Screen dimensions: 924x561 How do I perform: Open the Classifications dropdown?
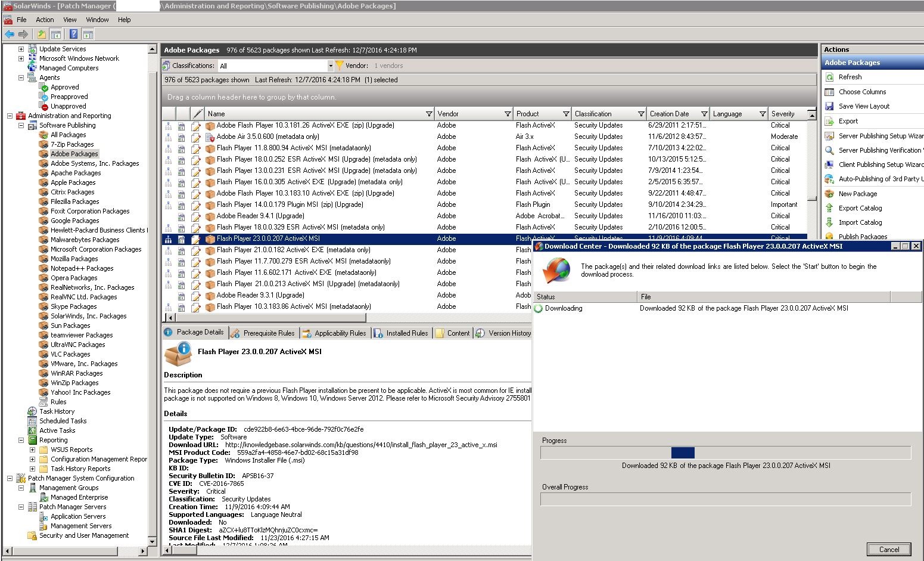(x=330, y=66)
